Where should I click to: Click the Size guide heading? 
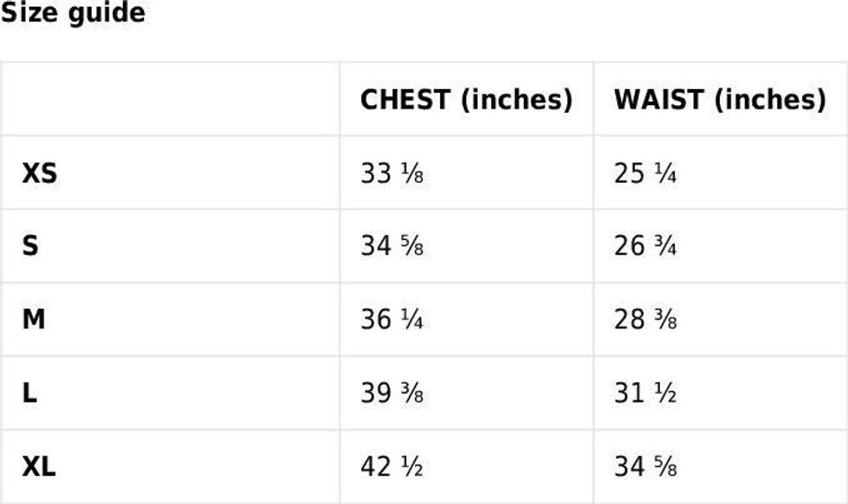pyautogui.click(x=72, y=14)
